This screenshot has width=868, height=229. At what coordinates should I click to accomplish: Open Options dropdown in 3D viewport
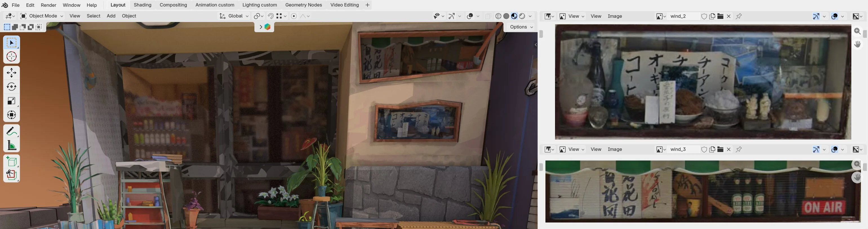coord(521,27)
